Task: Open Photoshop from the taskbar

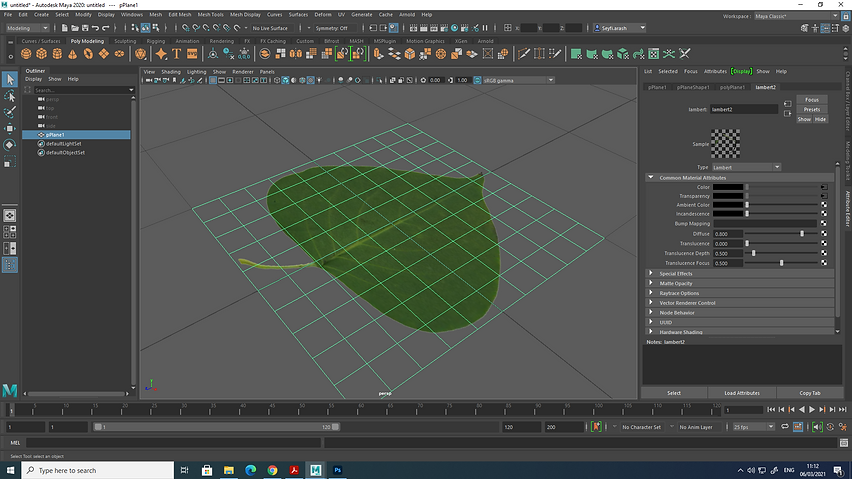Action: (337, 470)
